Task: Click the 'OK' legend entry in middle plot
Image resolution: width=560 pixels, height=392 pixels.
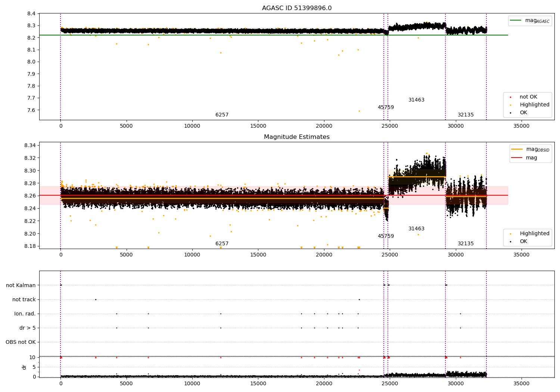Action: tap(523, 242)
